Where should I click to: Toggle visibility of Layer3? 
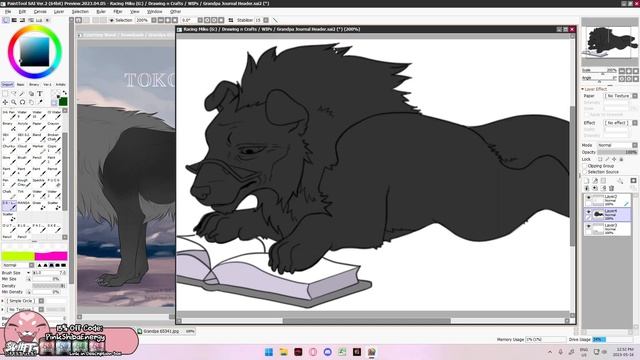[x=588, y=226]
